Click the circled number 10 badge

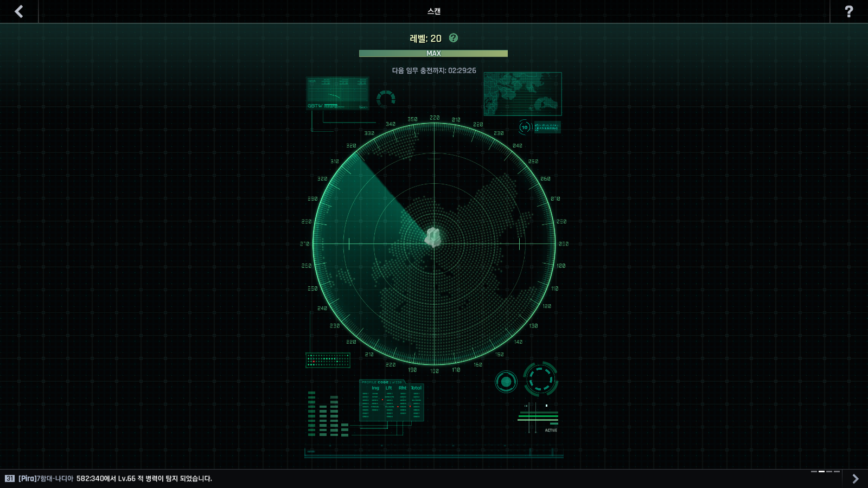click(524, 127)
